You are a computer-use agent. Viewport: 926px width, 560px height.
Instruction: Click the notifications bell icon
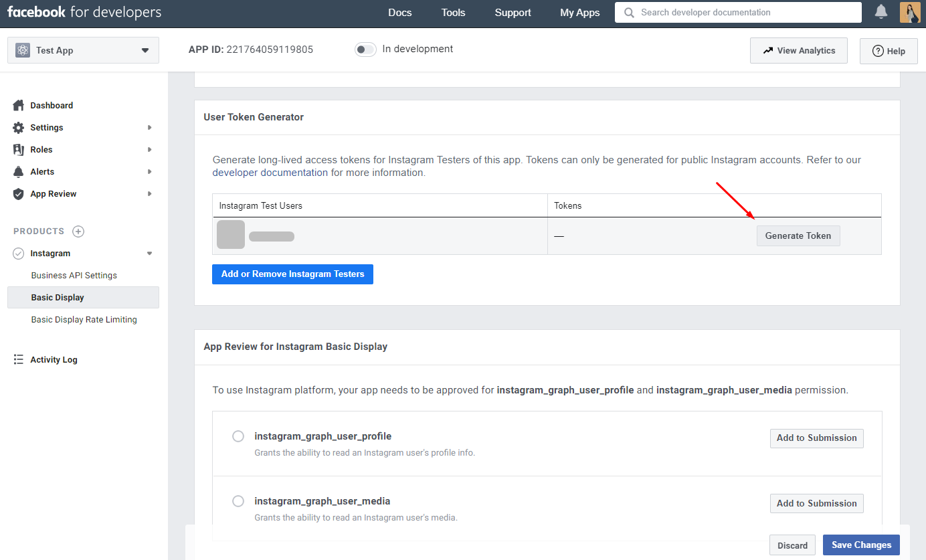coord(881,12)
